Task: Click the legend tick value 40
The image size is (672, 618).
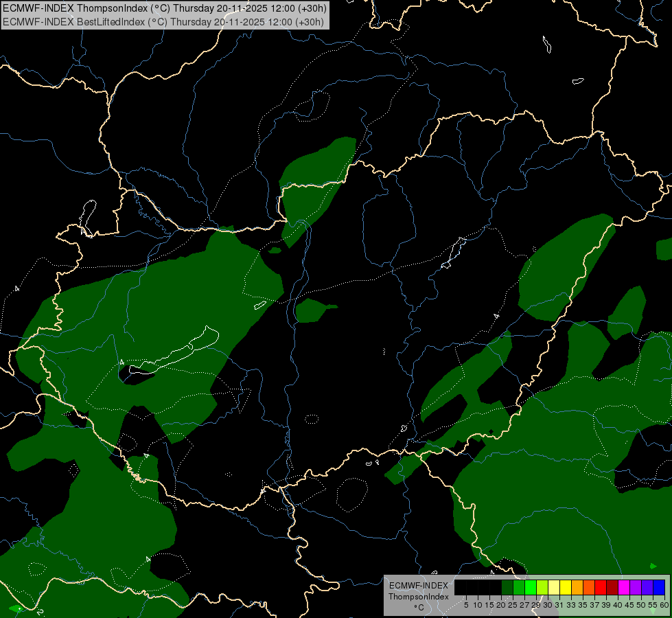Action: [618, 605]
